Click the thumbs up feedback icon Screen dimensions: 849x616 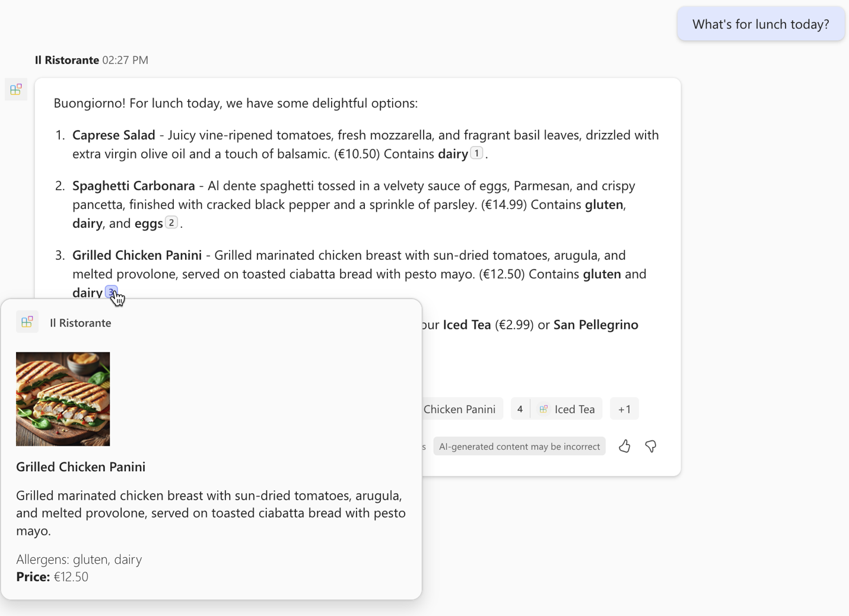(x=624, y=446)
